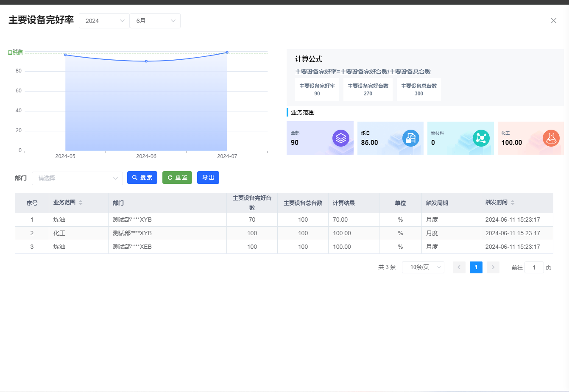
Task: Click the flask icon on 化工 card
Action: pyautogui.click(x=551, y=138)
